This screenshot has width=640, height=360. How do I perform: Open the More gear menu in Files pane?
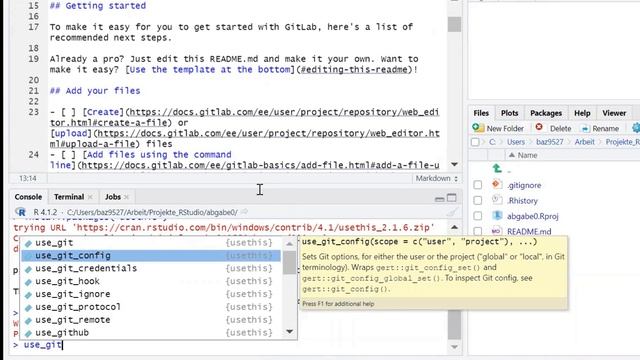pyautogui.click(x=636, y=128)
